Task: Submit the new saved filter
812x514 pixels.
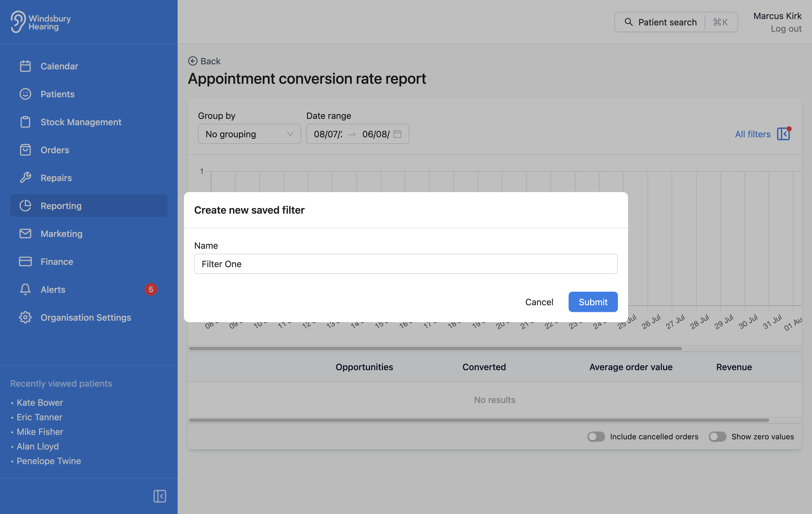Action: (x=593, y=302)
